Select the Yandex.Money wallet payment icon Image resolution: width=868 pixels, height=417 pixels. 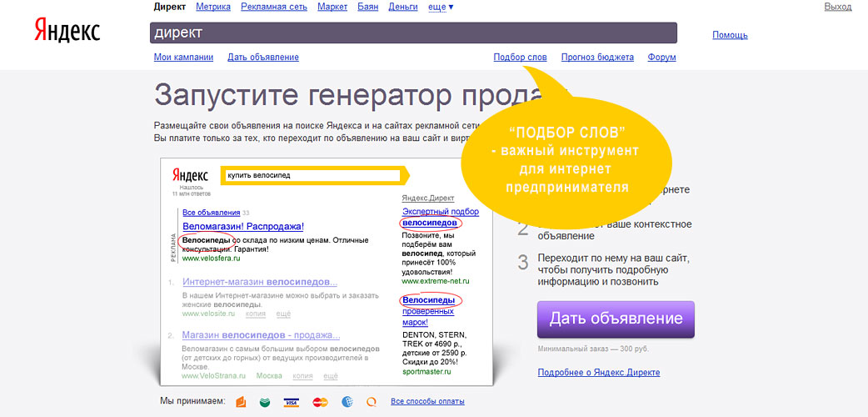click(241, 402)
